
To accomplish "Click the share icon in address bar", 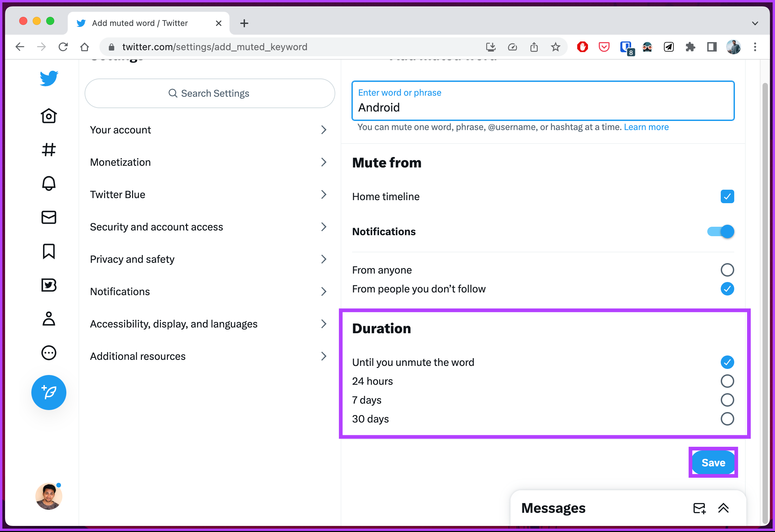I will pyautogui.click(x=534, y=47).
